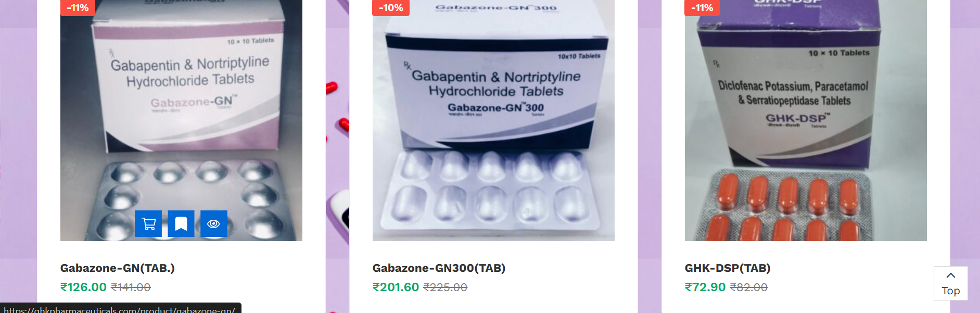The width and height of the screenshot is (980, 313).
Task: Click the ₹201.60 sale price
Action: 396,287
